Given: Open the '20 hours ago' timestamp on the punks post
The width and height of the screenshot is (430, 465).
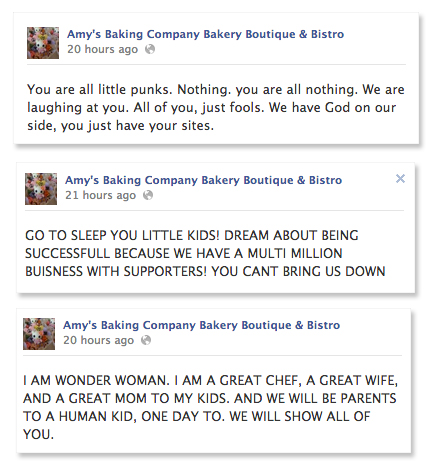Looking at the screenshot, I should [102, 49].
